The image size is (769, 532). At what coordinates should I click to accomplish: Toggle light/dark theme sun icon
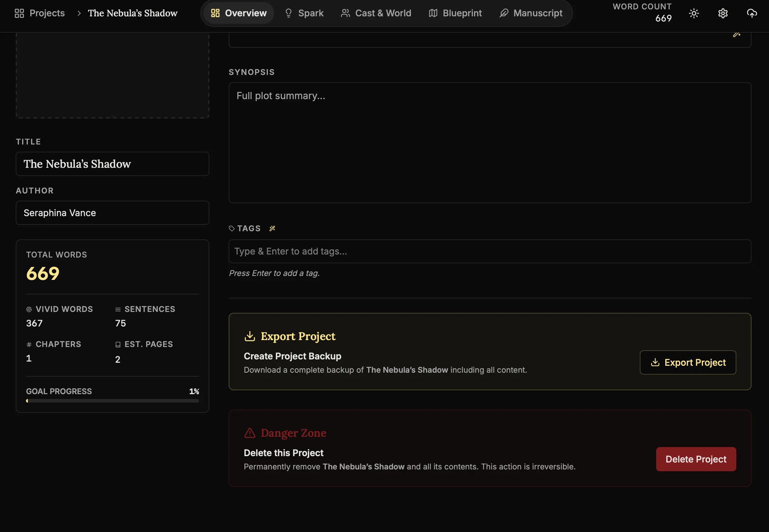pyautogui.click(x=694, y=13)
